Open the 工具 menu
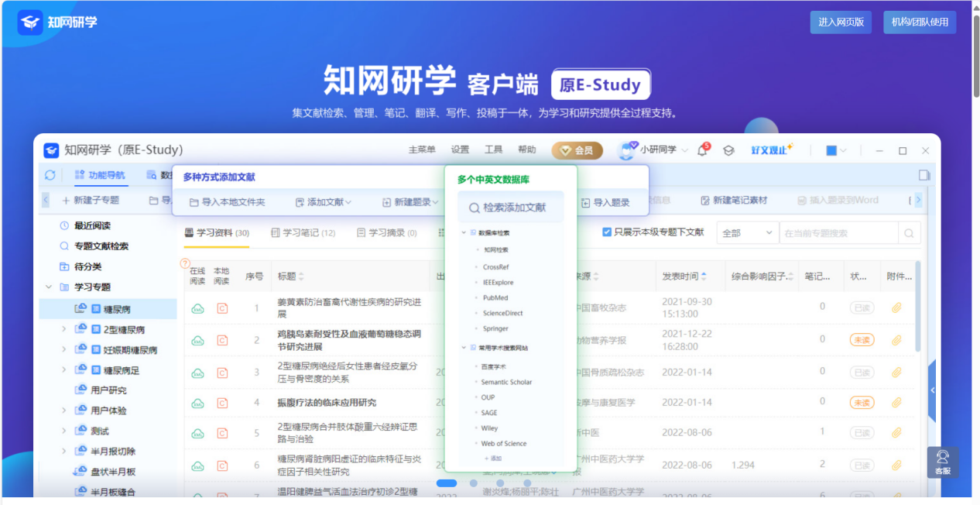This screenshot has height=505, width=980. (x=494, y=150)
